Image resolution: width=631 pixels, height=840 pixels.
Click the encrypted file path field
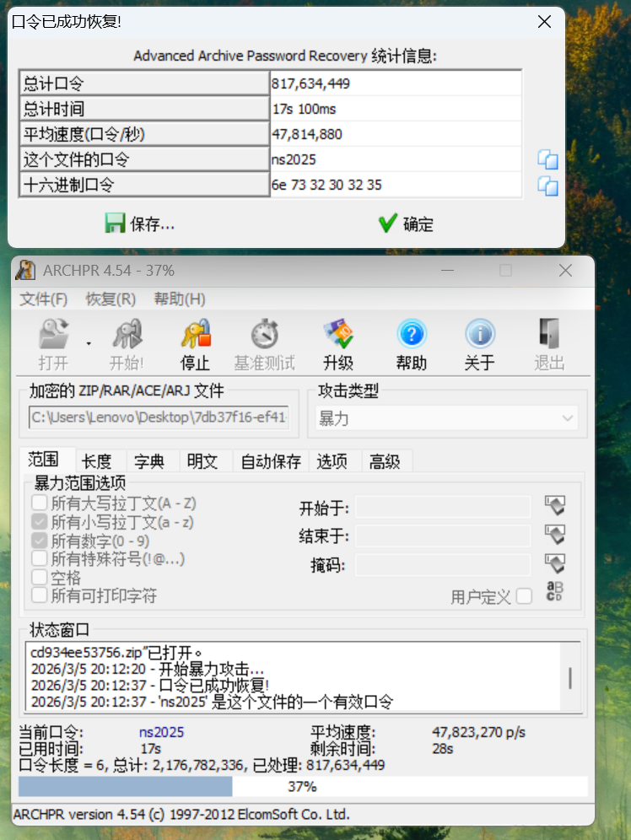[159, 417]
